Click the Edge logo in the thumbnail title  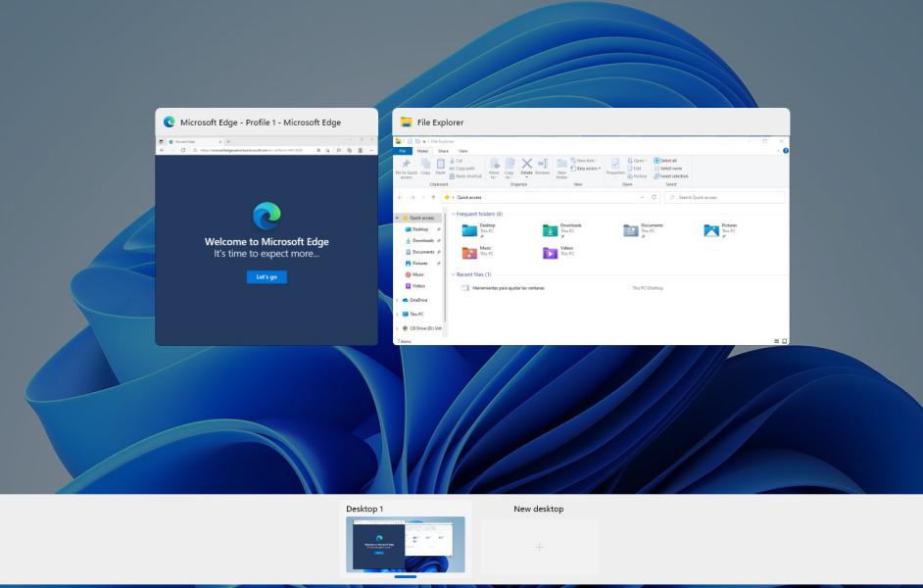click(170, 122)
